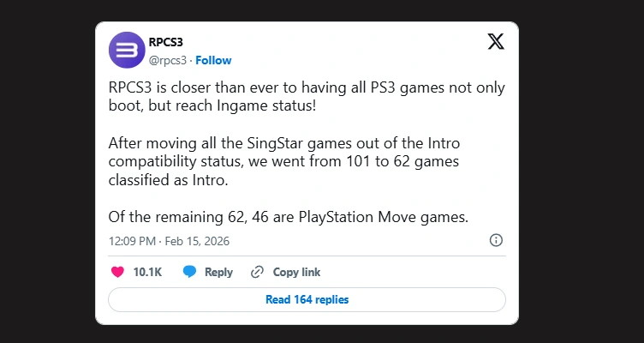Open the info icon beside the timestamp
Viewport: 644px width, 343px height.
pos(495,240)
